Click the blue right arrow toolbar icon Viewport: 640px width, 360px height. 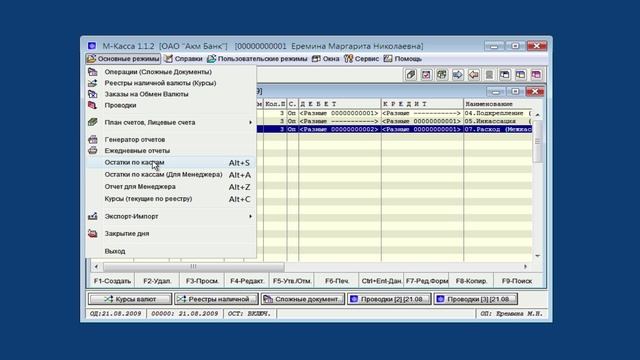458,75
